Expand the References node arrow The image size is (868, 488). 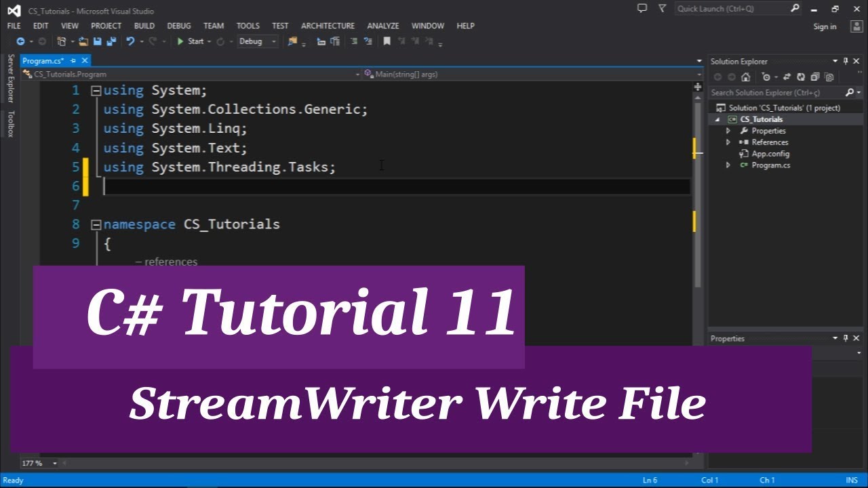pos(728,142)
